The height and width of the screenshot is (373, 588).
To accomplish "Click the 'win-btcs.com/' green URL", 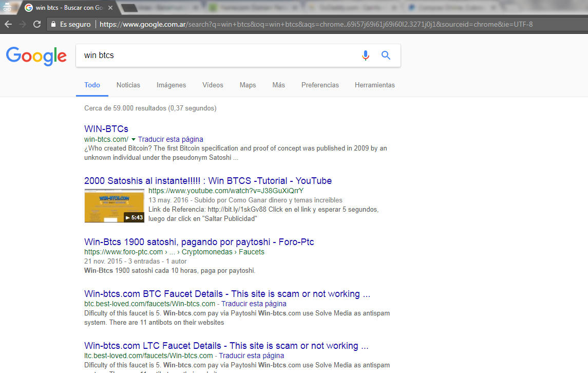I will click(106, 139).
